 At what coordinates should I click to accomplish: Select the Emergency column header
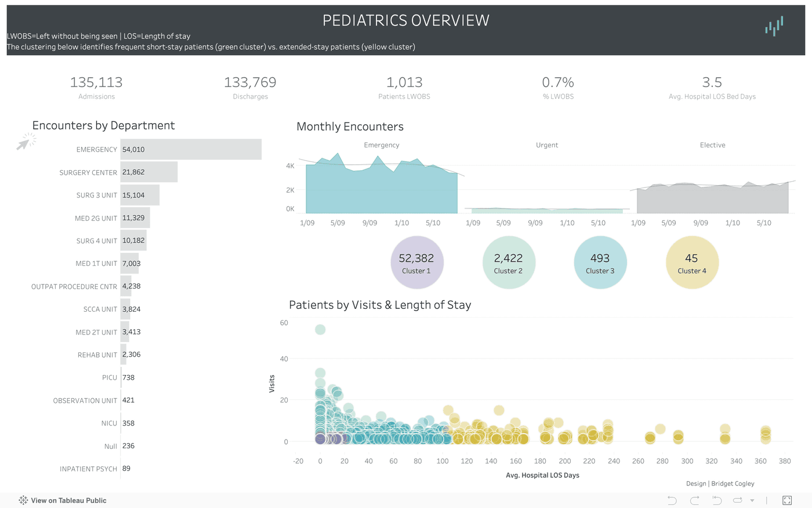click(x=381, y=145)
